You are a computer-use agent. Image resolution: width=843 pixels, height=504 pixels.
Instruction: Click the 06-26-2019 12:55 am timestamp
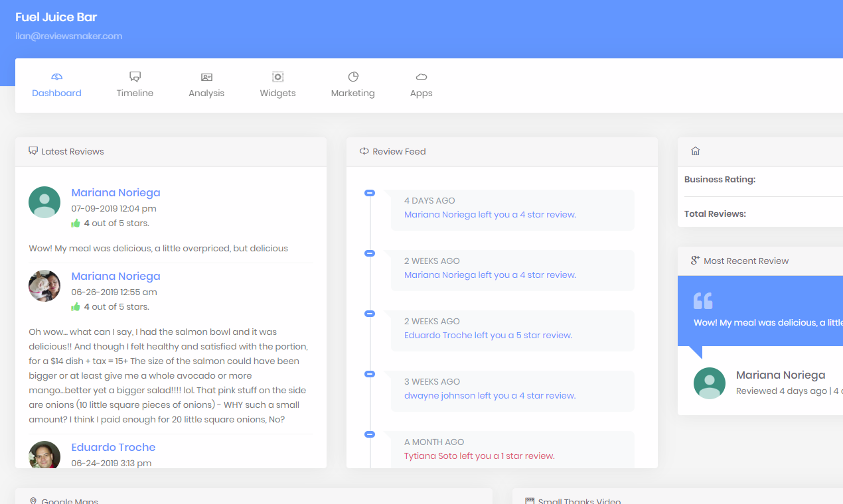[114, 292]
